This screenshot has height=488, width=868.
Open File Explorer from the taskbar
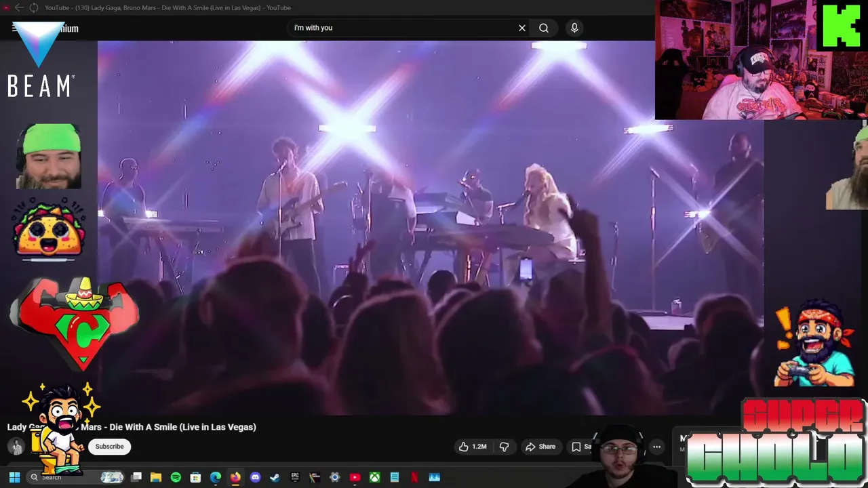tap(156, 477)
